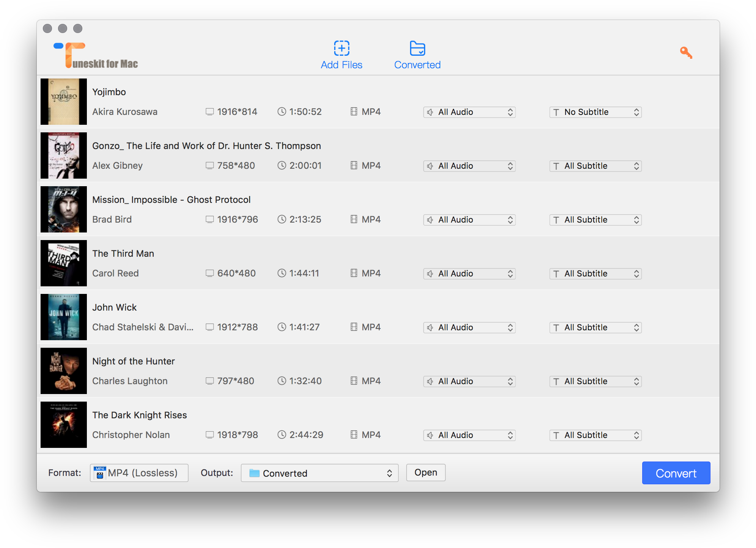Select the Yojimbo video row title
Viewport: 756px width, 548px height.
click(109, 92)
